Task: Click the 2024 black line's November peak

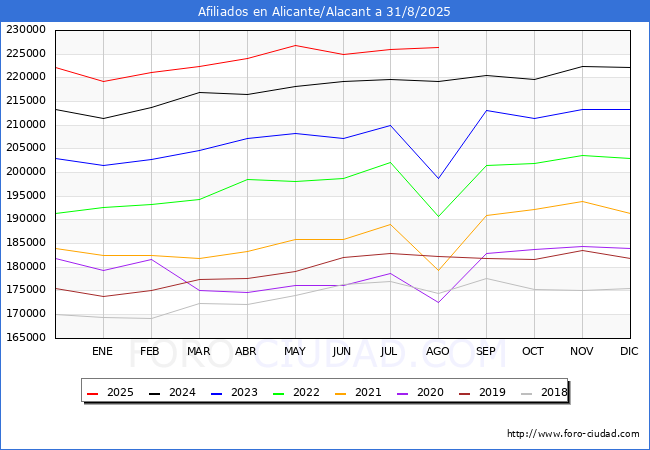Action: point(582,66)
